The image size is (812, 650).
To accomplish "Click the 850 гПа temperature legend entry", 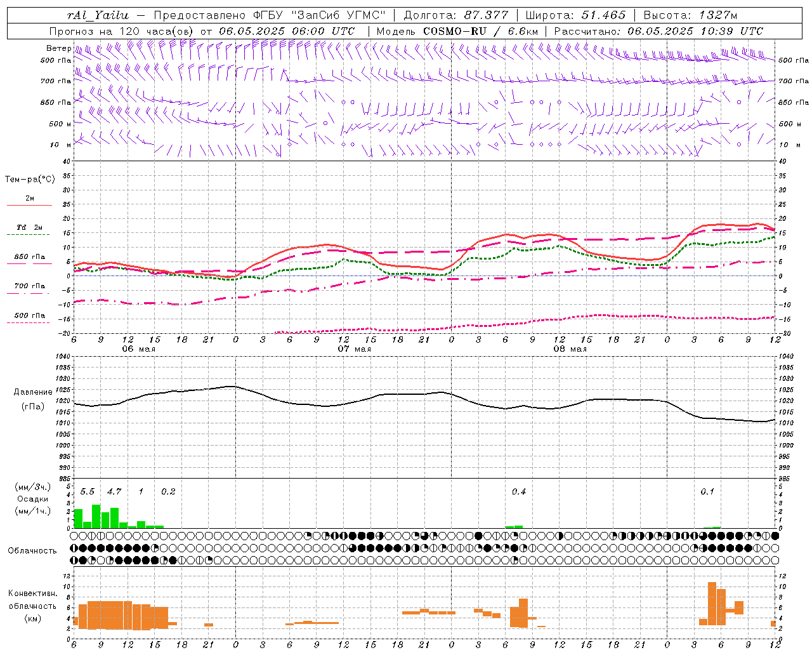I will [x=30, y=257].
